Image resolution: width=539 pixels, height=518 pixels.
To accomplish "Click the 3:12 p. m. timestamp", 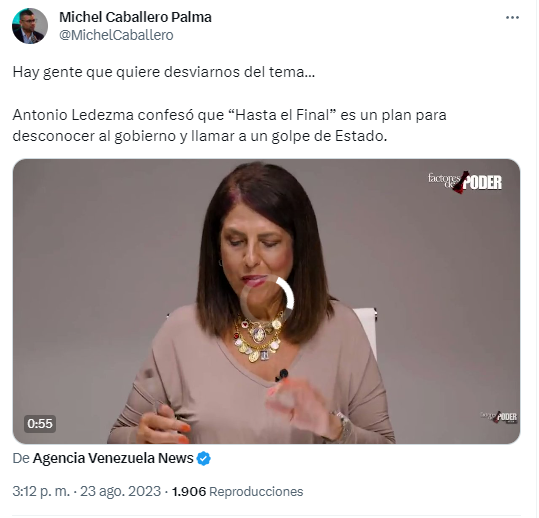I will [x=41, y=491].
